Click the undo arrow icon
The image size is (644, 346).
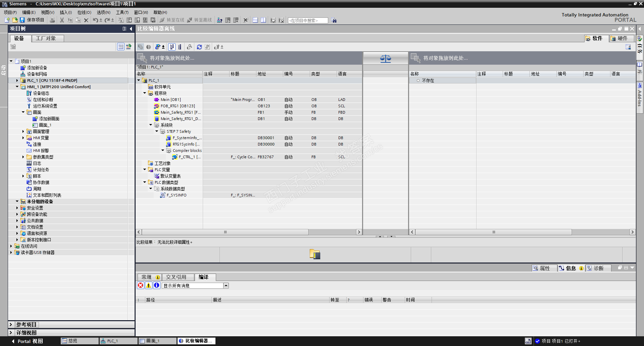tap(96, 20)
